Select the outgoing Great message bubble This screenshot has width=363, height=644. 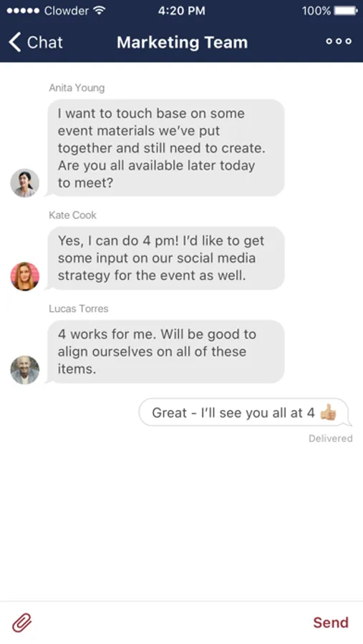tap(243, 412)
